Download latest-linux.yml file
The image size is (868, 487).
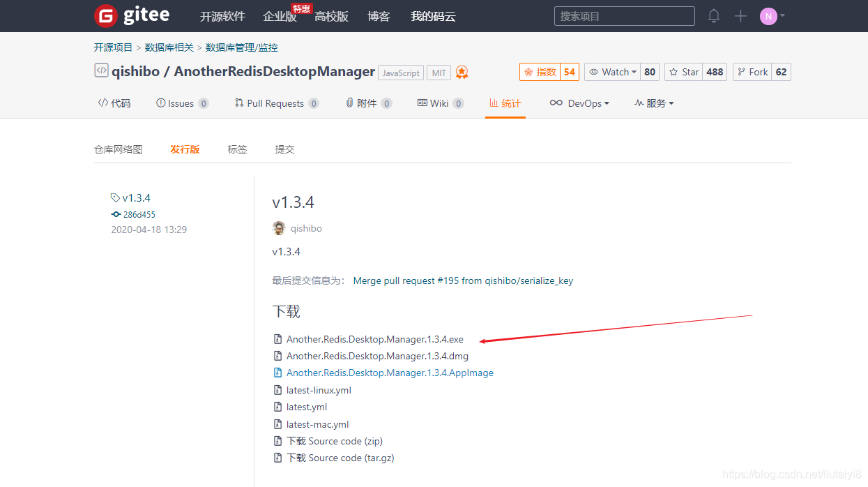pyautogui.click(x=319, y=390)
